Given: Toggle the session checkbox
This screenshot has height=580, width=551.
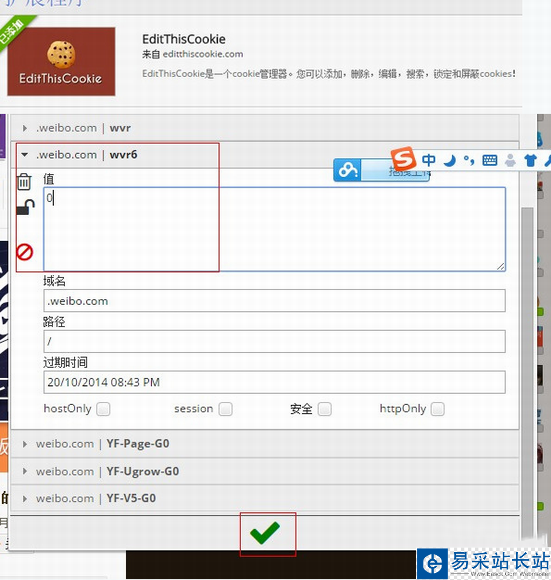Looking at the screenshot, I should [225, 409].
